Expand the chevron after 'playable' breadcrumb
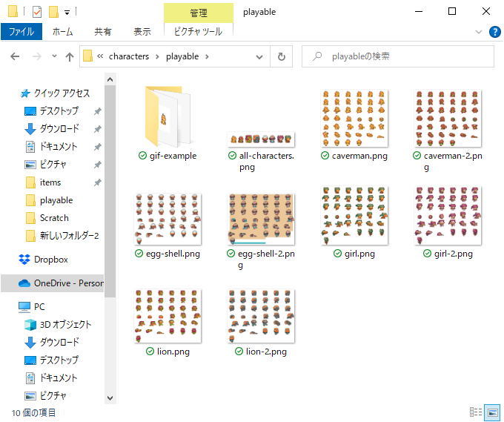The width and height of the screenshot is (504, 422). tap(207, 56)
